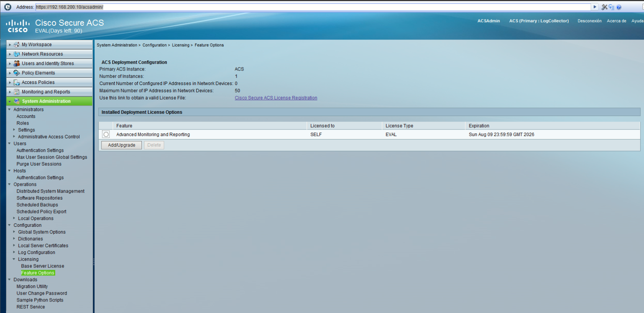Click the refresh icon in the toolbar

[611, 7]
